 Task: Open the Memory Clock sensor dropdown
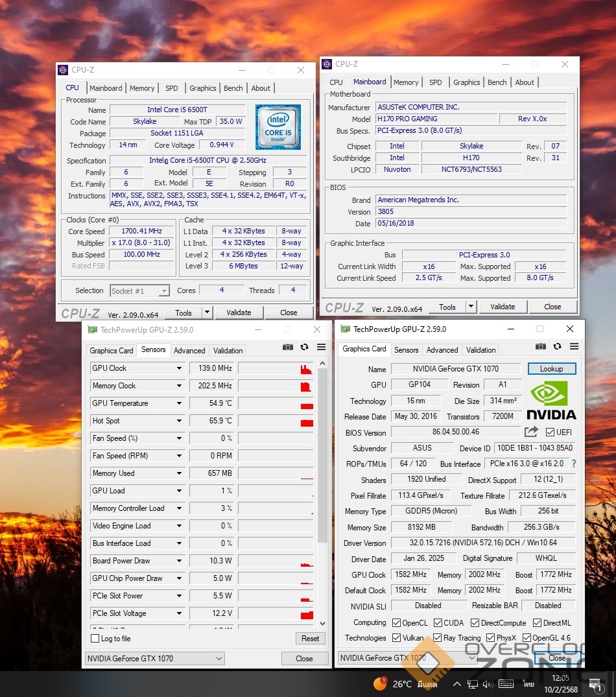(x=179, y=386)
